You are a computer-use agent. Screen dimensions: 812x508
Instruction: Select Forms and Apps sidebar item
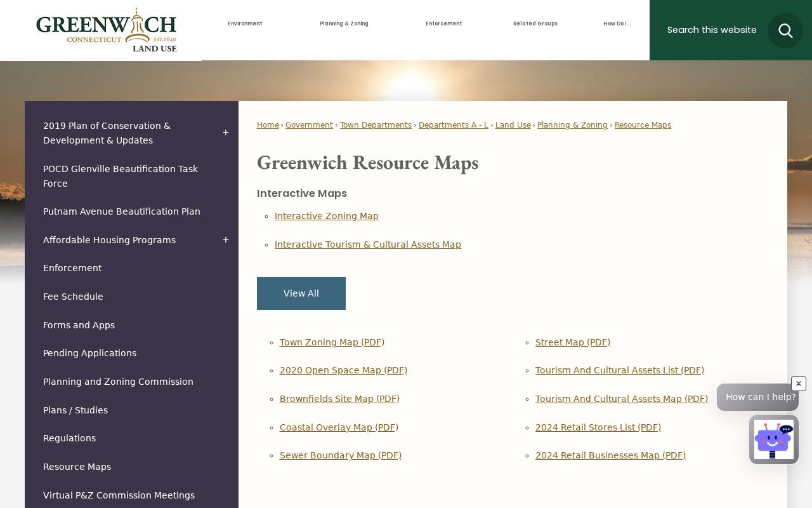131,325
